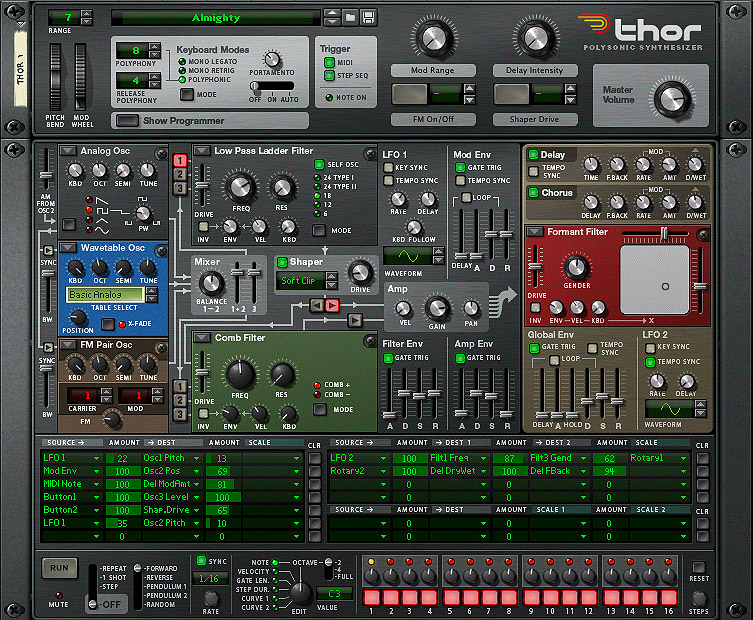Viewport: 753px width, 620px height.
Task: Click the sequencer RESET button
Action: point(699,567)
